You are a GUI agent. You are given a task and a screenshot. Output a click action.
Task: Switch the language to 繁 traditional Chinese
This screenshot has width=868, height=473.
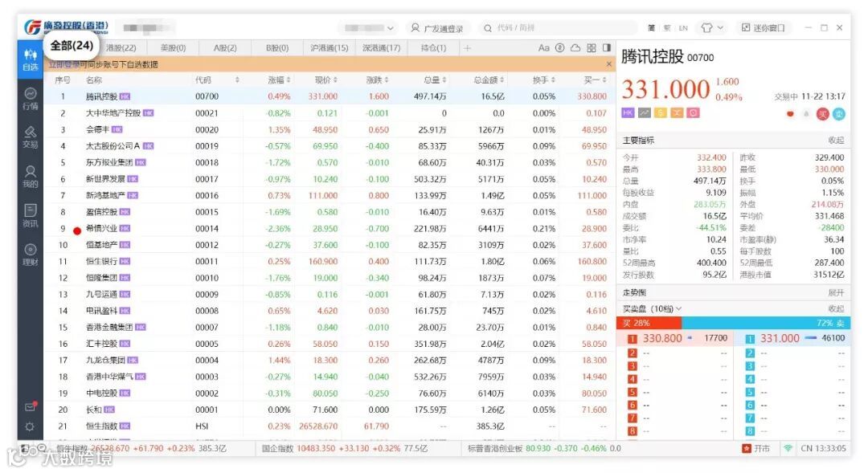pyautogui.click(x=666, y=27)
